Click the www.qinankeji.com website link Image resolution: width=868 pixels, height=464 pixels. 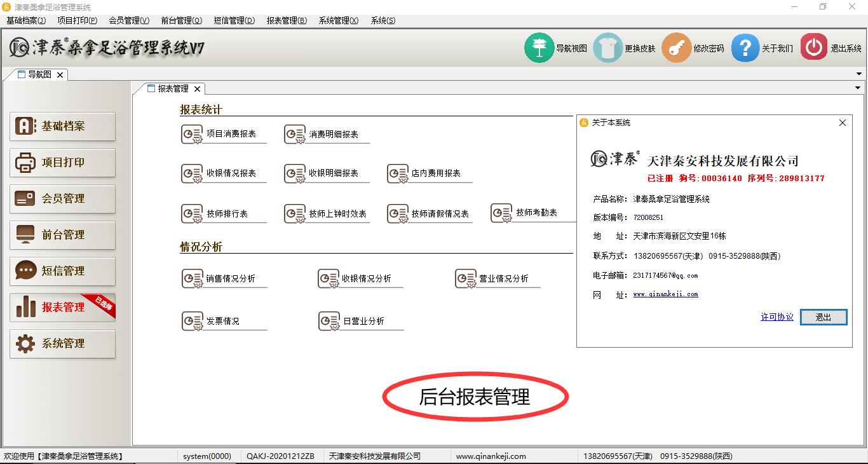[x=665, y=294]
